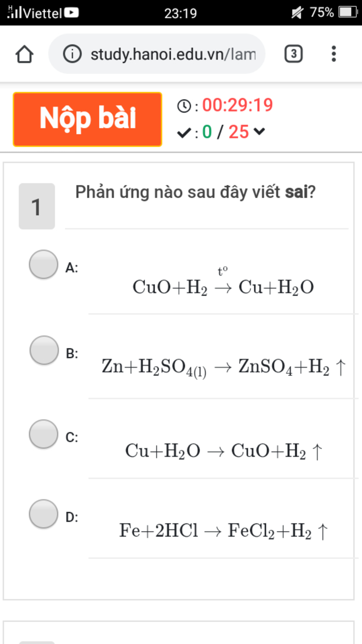Tap the muted sound status icon
This screenshot has width=362, height=644.
pos(297,13)
